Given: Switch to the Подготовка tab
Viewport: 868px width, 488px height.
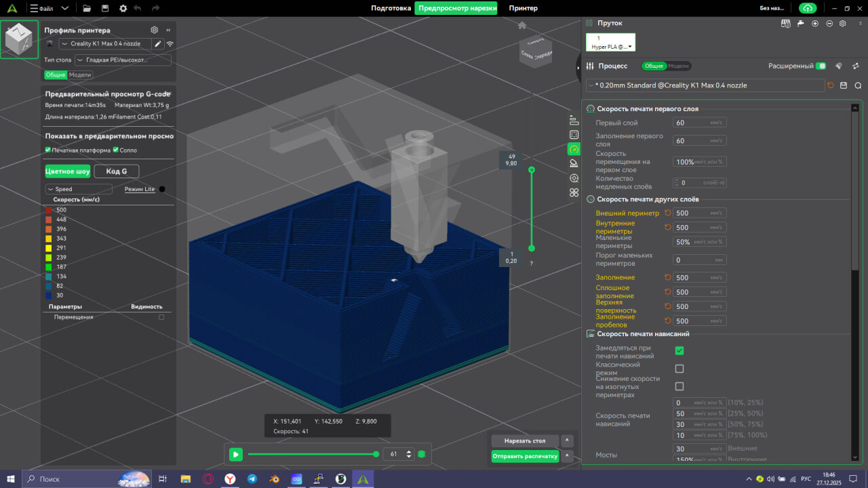Looking at the screenshot, I should tap(391, 8).
